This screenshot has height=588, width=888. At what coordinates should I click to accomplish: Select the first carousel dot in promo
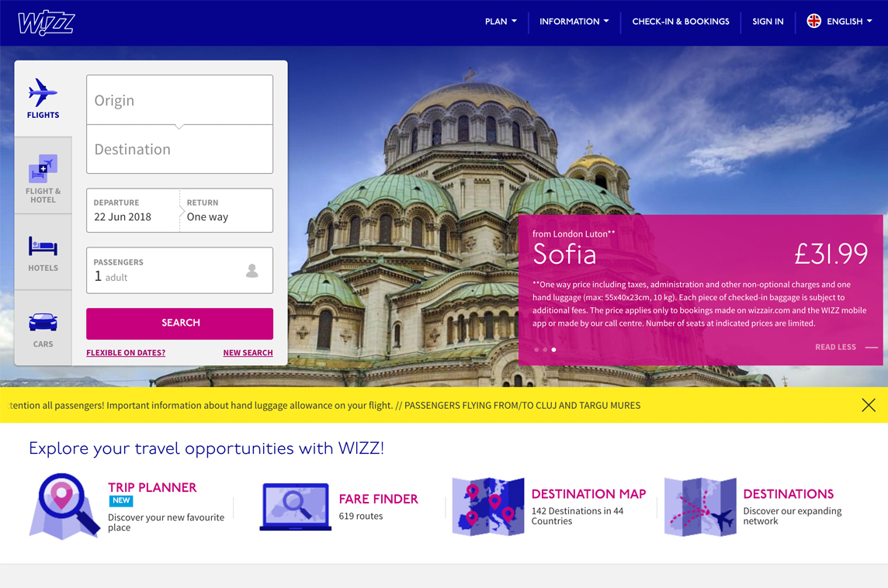click(x=536, y=350)
